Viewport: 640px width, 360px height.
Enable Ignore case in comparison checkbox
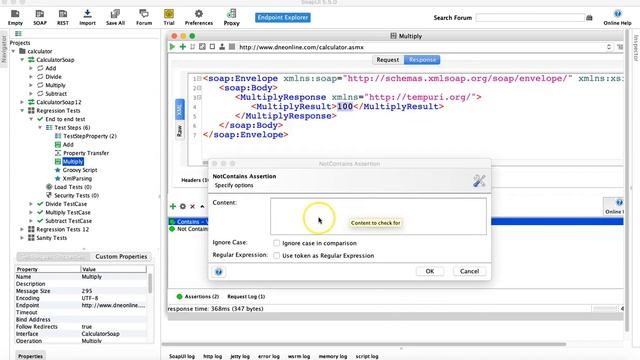276,243
